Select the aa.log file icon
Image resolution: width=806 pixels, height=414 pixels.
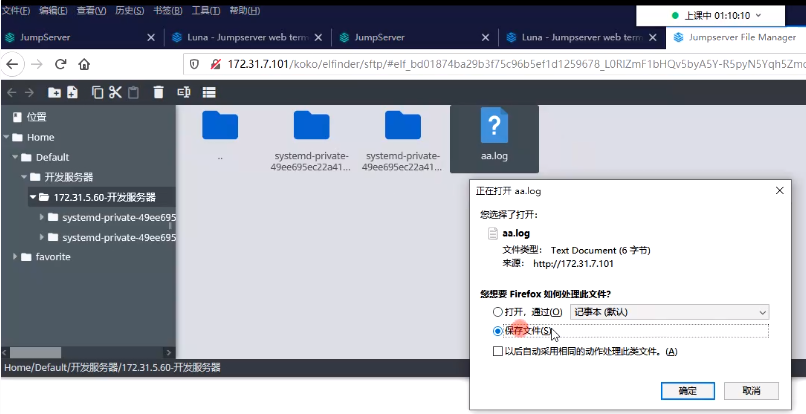494,126
